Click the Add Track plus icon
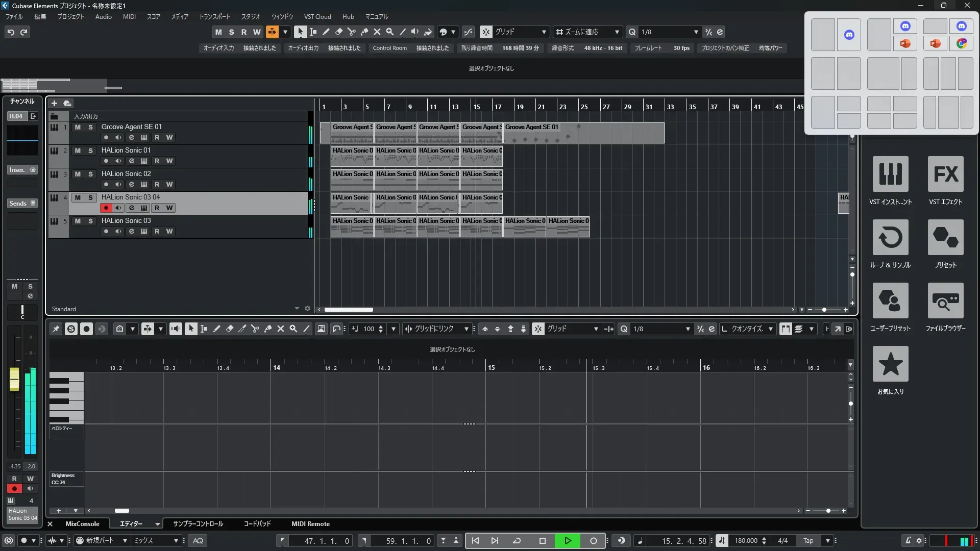 click(x=54, y=103)
